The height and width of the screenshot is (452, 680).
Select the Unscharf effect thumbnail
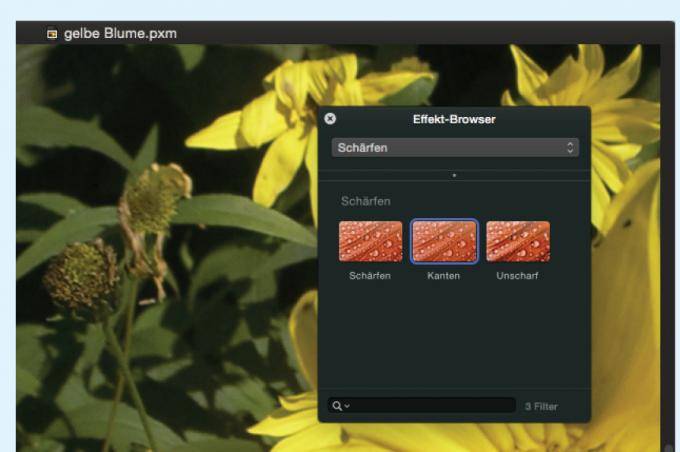[x=518, y=241]
